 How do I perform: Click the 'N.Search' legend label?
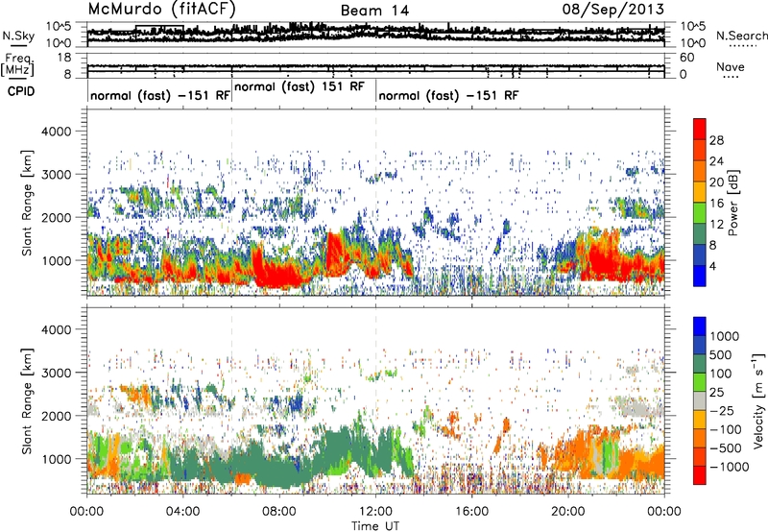pyautogui.click(x=742, y=36)
